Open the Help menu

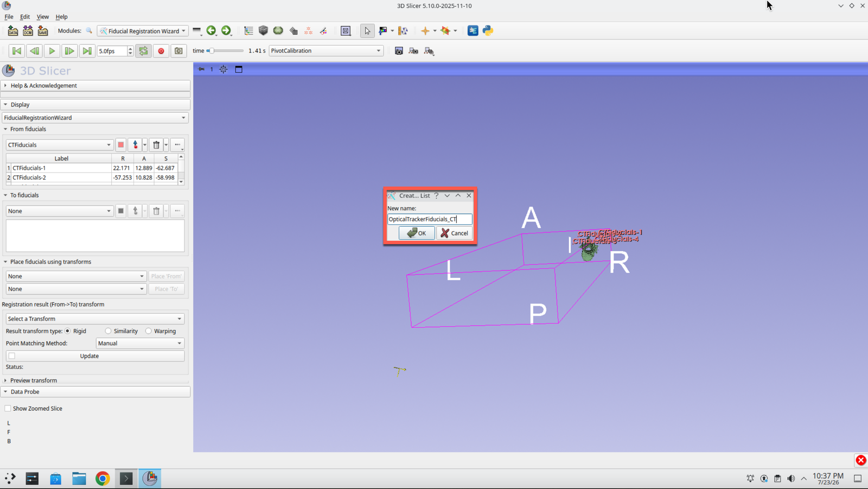click(x=61, y=17)
